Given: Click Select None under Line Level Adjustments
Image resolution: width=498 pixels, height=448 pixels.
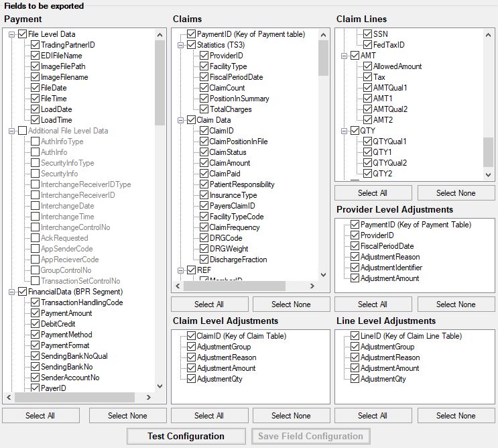Looking at the screenshot, I should click(x=456, y=416).
